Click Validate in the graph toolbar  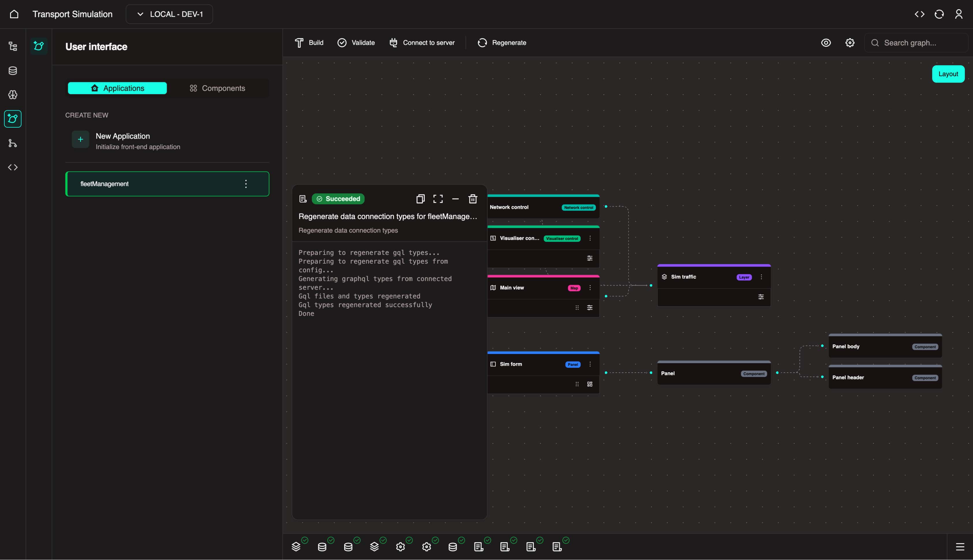click(x=356, y=43)
